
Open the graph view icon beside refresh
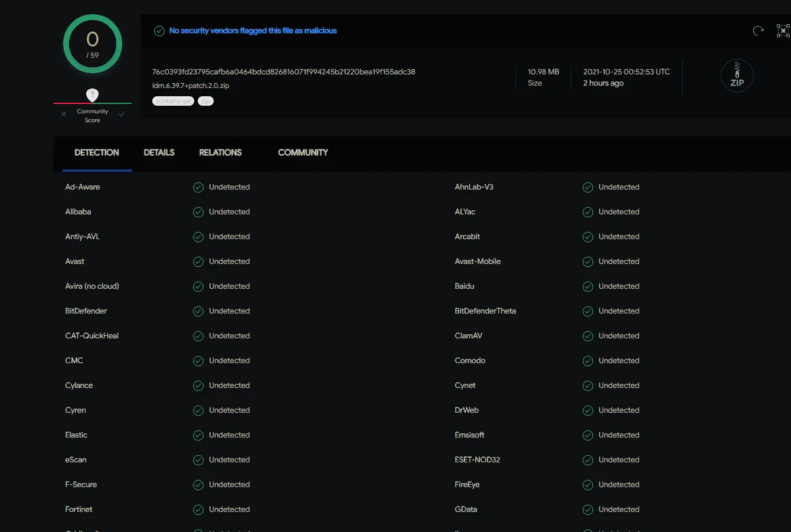(x=783, y=31)
